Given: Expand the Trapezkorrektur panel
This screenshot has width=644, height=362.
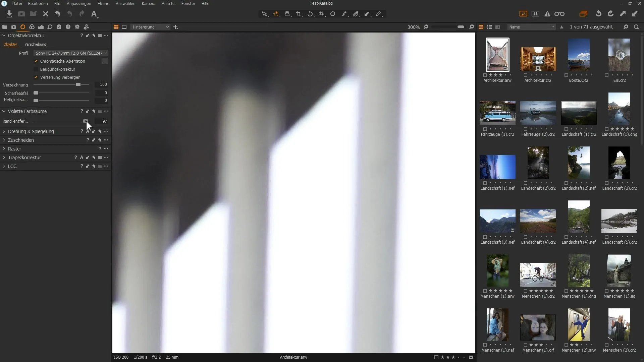Looking at the screenshot, I should coord(4,158).
